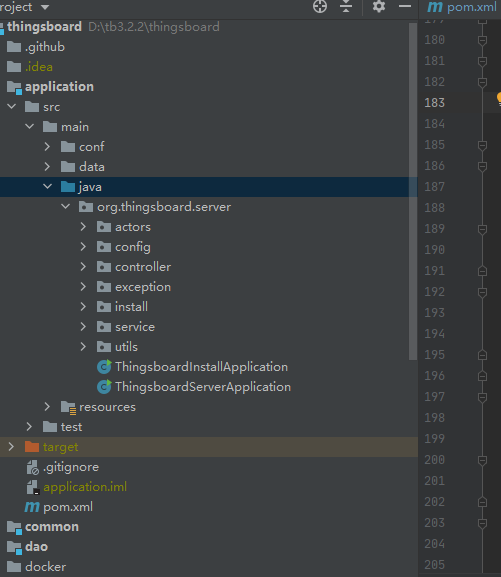Viewport: 501px width, 577px height.
Task: Click the orange target folder icon
Action: click(32, 447)
